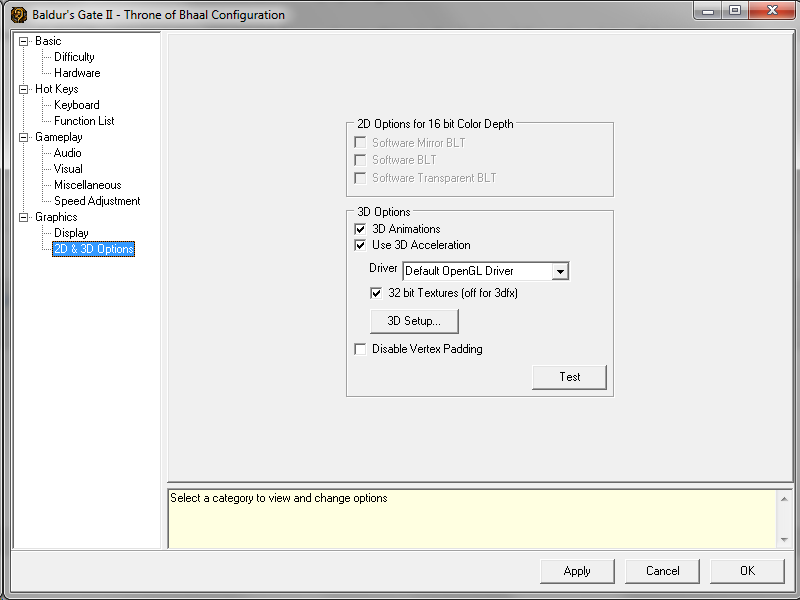Viewport: 800px width, 600px height.
Task: Collapse the Basic tree node
Action: click(x=23, y=41)
